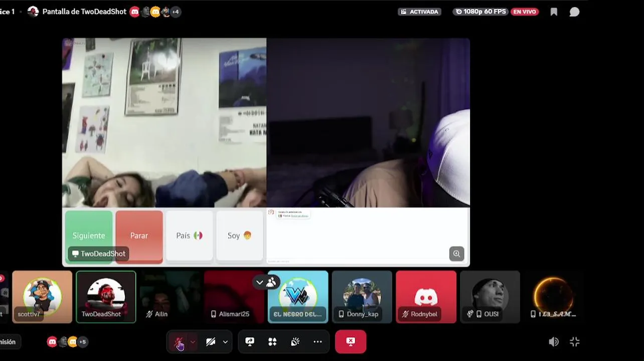This screenshot has height=361, width=644.
Task: Open microphone options dropdown arrow
Action: tap(193, 342)
